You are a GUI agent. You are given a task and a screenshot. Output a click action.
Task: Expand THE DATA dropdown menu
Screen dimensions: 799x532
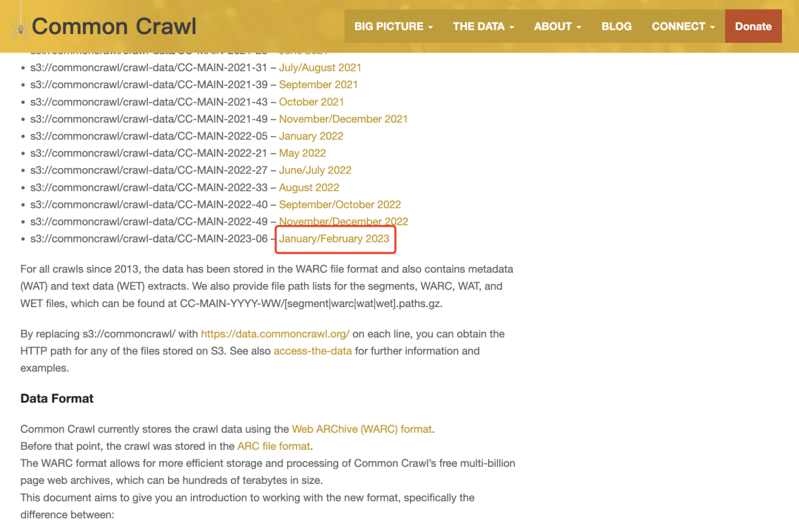click(x=483, y=27)
